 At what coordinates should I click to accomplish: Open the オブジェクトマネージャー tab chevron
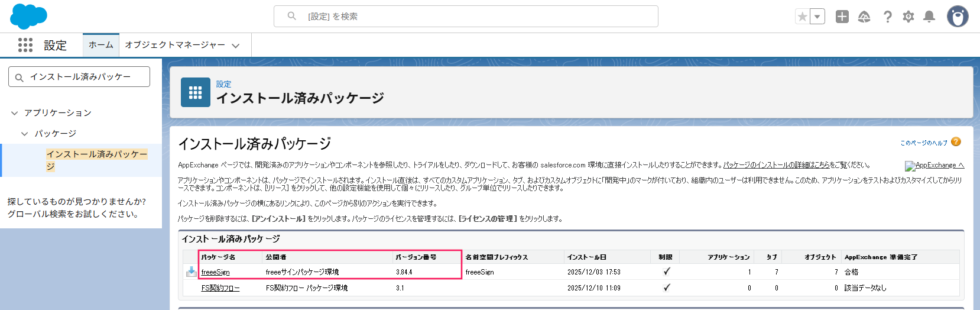click(236, 46)
